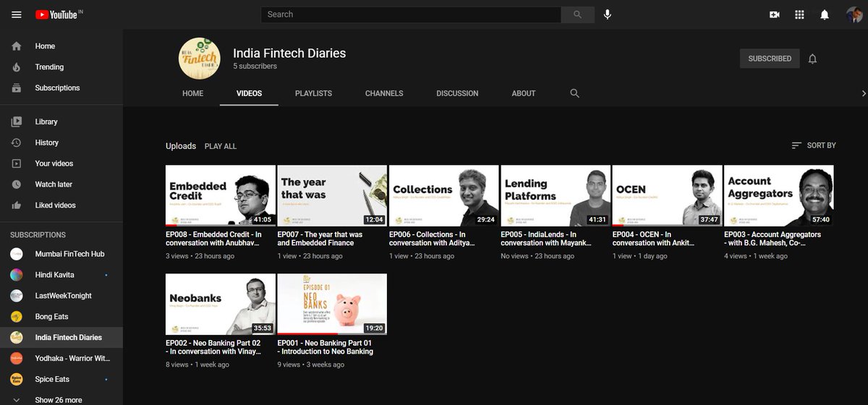The height and width of the screenshot is (405, 868).
Task: Open LastWeekTonight subscription
Action: coord(61,297)
